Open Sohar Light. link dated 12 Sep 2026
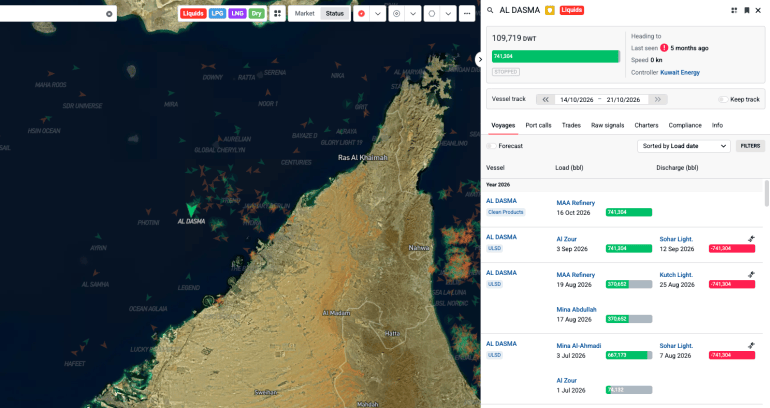This screenshot has width=770, height=408. [x=676, y=239]
